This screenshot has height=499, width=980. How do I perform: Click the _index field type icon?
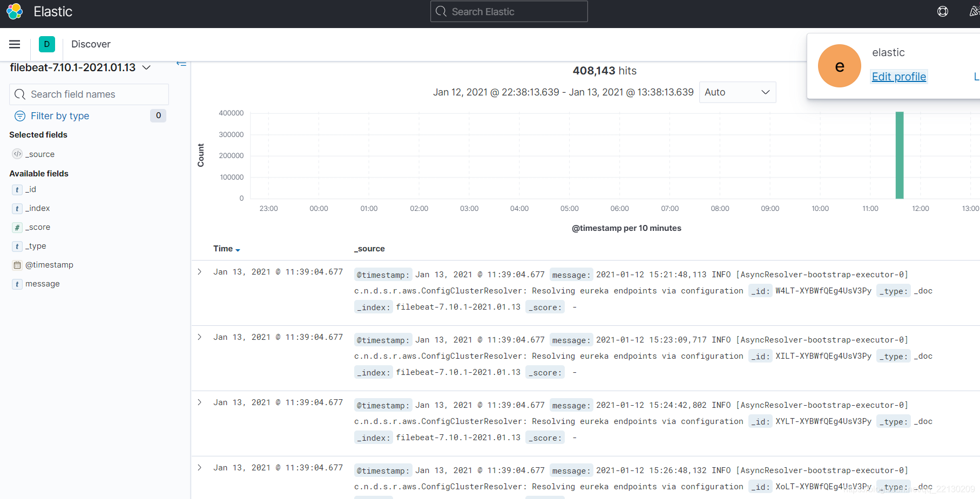click(17, 208)
